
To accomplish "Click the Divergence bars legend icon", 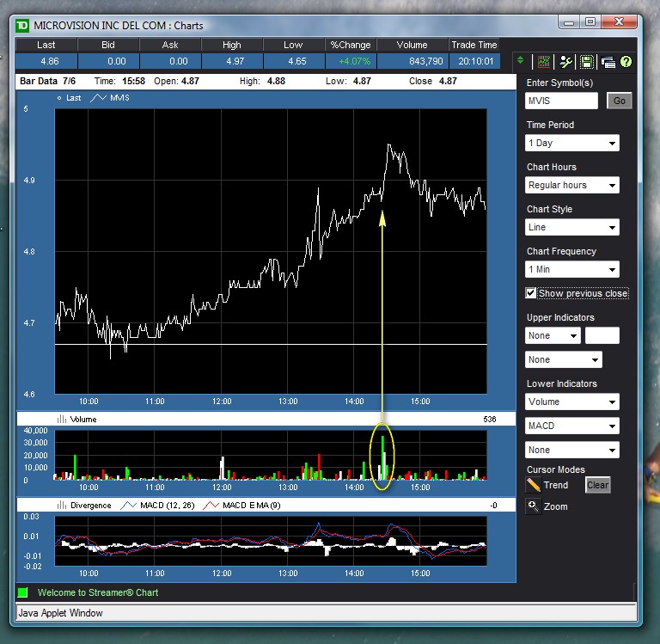I will [x=62, y=505].
